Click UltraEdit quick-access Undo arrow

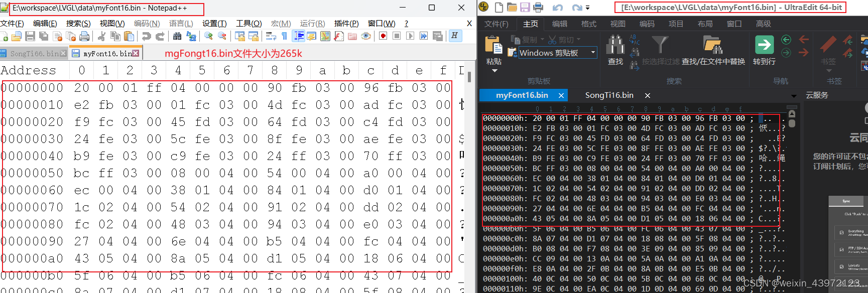(558, 8)
